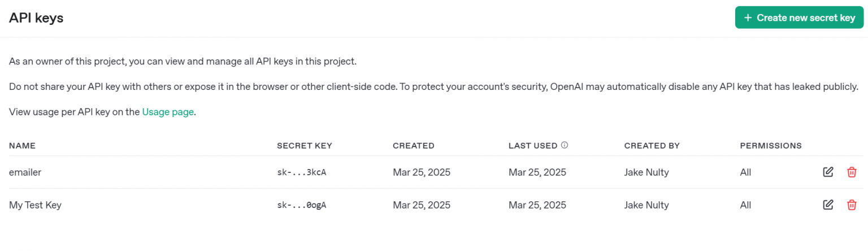Click the API keys page heading
868x251 pixels.
36,18
